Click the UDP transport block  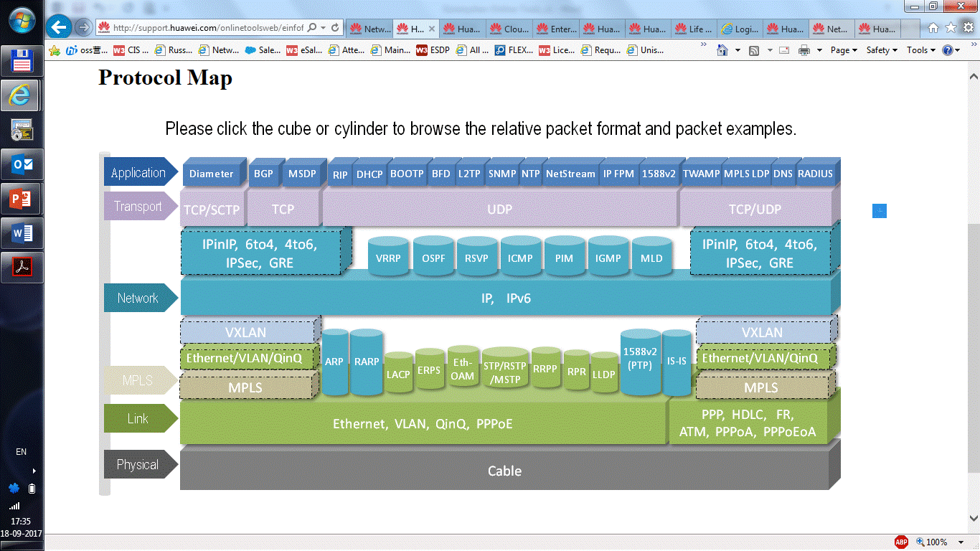[500, 209]
